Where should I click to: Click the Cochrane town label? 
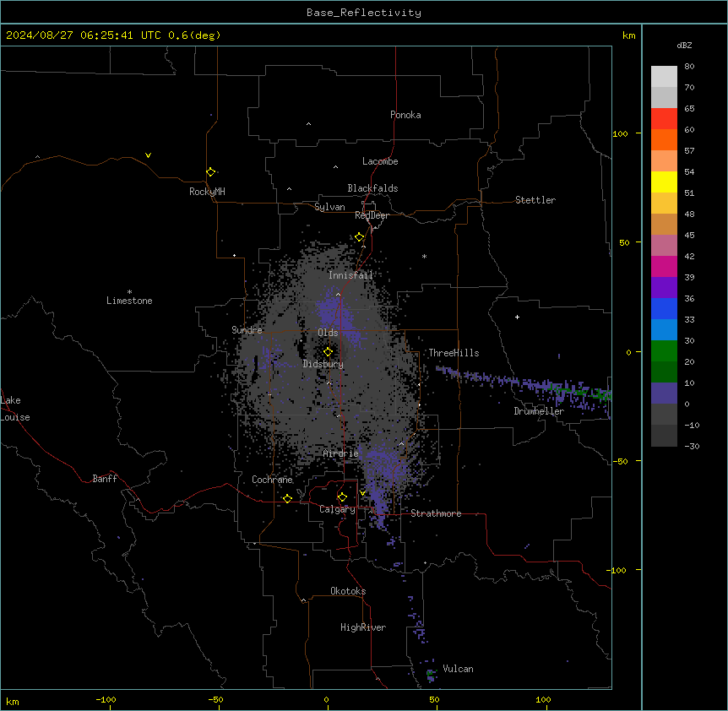pos(272,480)
